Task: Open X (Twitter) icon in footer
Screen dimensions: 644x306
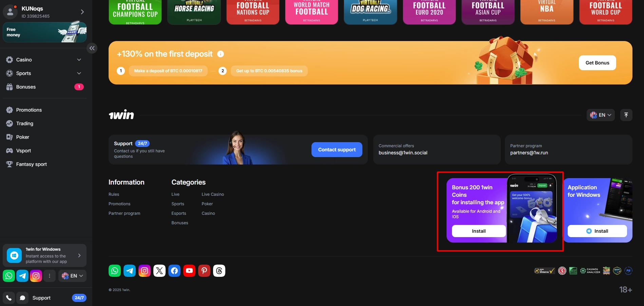Action: coord(159,271)
